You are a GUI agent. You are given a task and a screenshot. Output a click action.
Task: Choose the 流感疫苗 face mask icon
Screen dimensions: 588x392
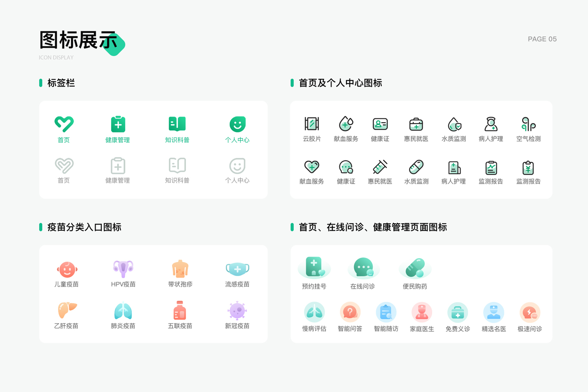pyautogui.click(x=237, y=269)
